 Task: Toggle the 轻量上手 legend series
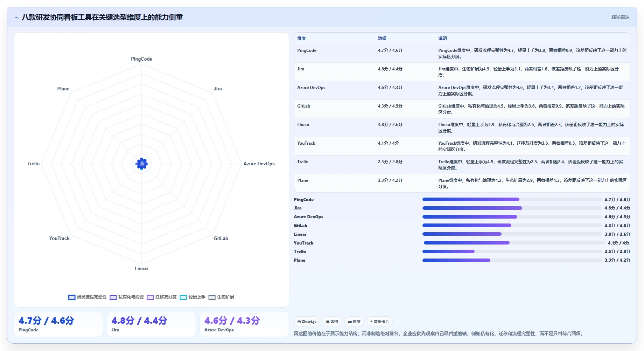(x=192, y=297)
